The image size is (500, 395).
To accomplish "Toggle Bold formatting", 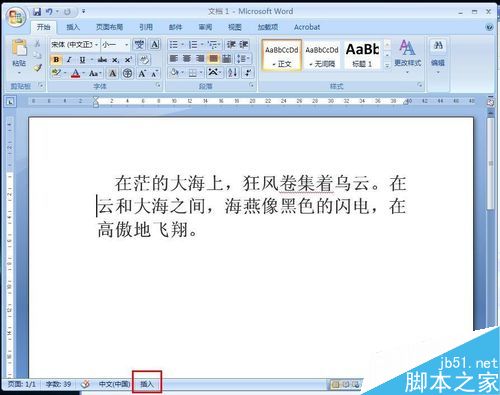I will pos(56,60).
